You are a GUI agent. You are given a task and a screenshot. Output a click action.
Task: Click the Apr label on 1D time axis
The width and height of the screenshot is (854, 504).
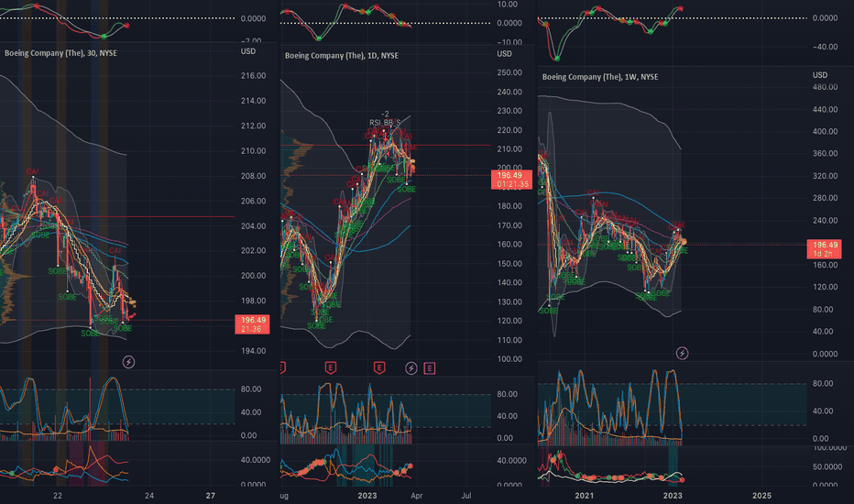tap(417, 496)
